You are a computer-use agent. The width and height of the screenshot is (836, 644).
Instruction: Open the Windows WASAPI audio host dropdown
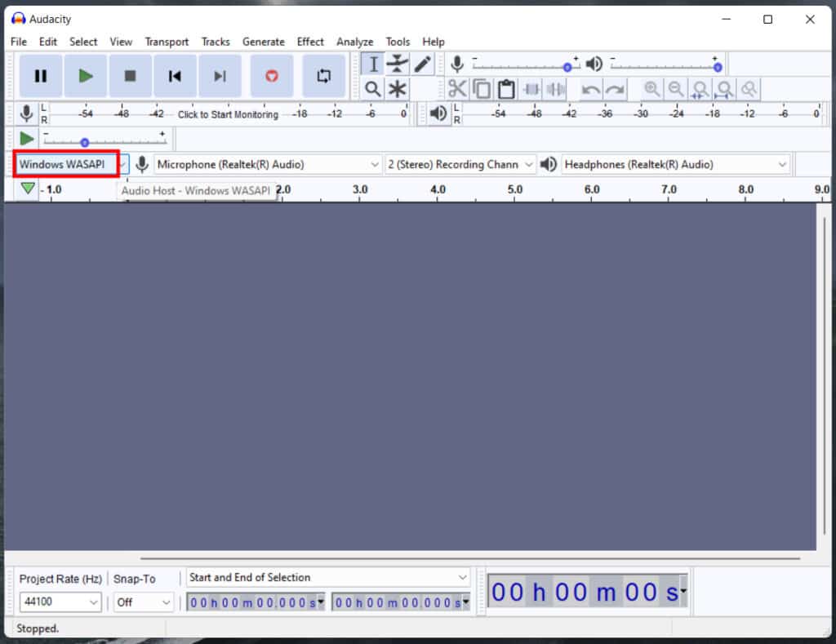pos(71,164)
